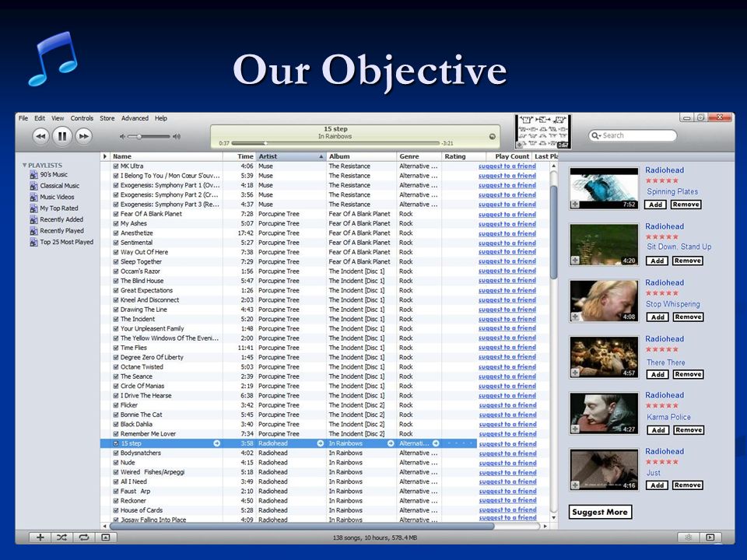Click the low-volume speaker icon
Screen dimensions: 747x560
(122, 137)
